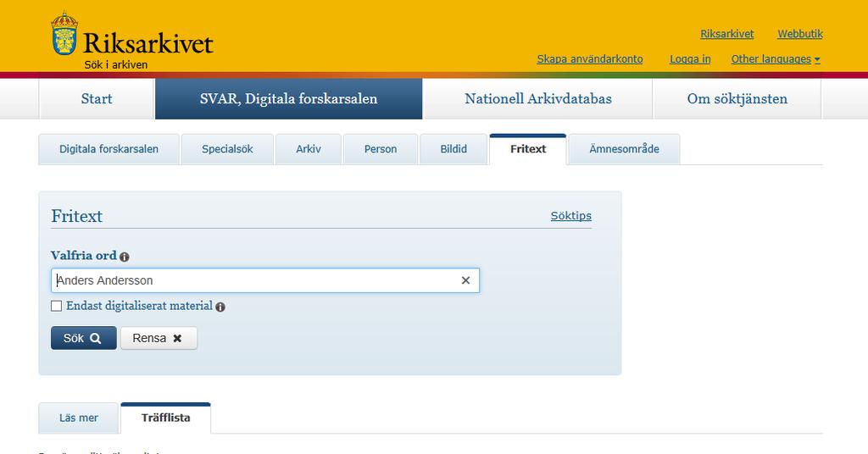Click Skapa användarkonto link
Screen dimensions: 868x454
590,59
